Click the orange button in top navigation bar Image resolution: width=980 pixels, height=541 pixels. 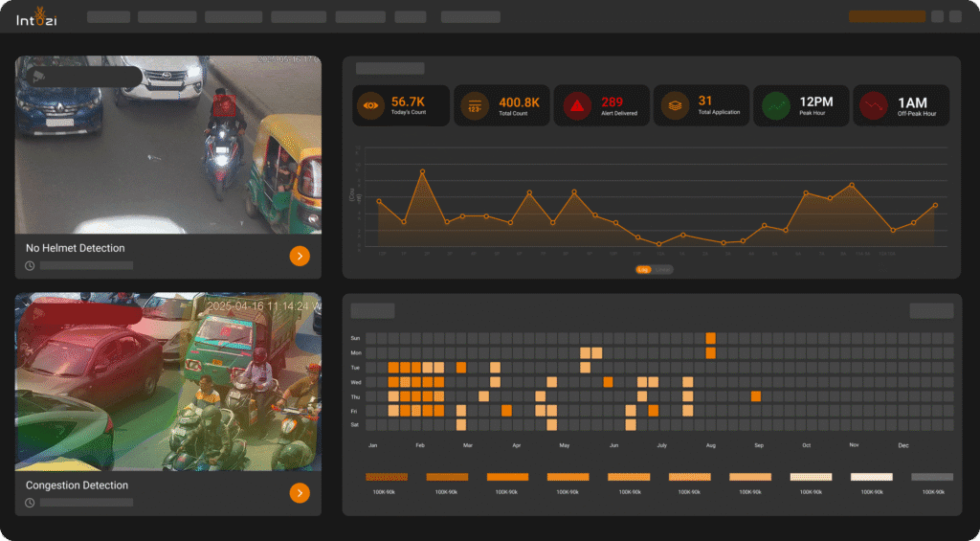click(887, 16)
